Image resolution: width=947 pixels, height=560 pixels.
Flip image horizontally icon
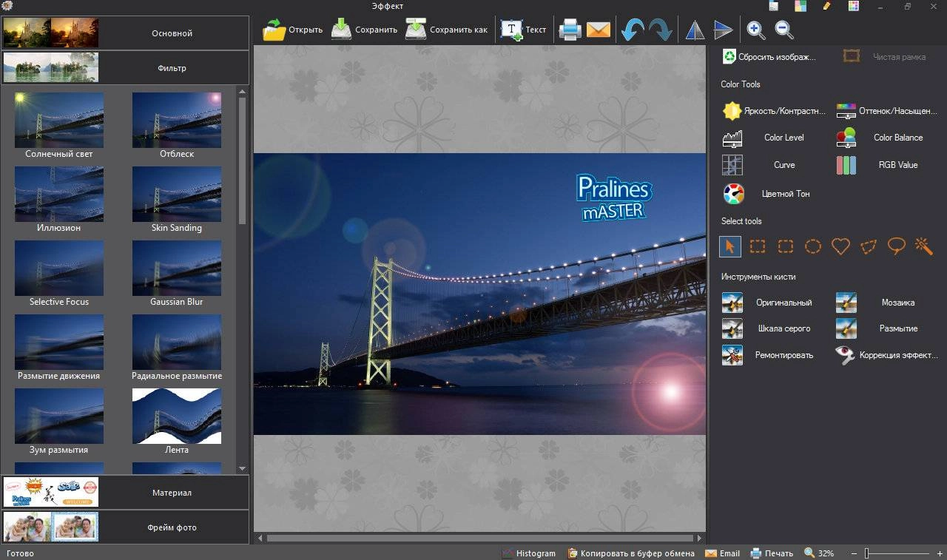coord(695,30)
